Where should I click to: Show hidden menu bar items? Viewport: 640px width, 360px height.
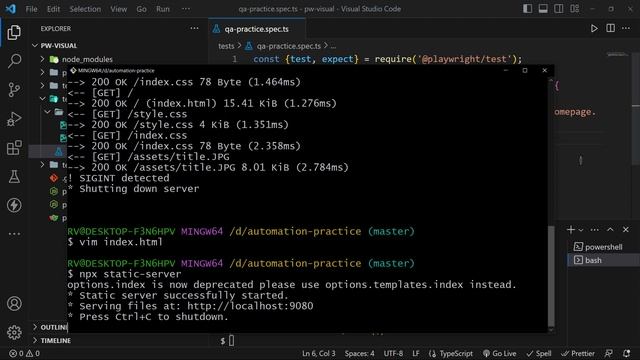(186, 9)
